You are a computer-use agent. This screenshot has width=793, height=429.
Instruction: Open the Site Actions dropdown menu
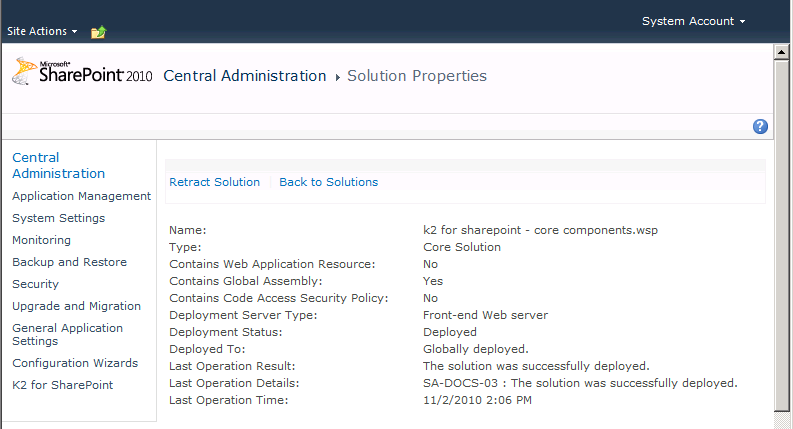click(x=42, y=31)
